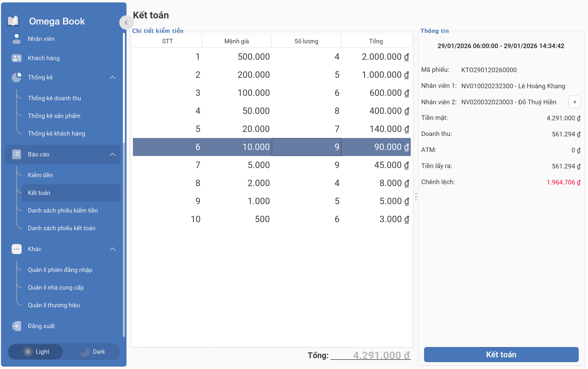Collapse the Khác section chevron
The image size is (588, 369).
coord(112,249)
